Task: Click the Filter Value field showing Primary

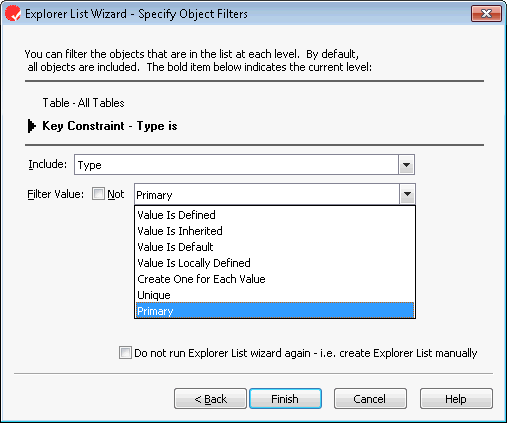Action: pos(267,194)
